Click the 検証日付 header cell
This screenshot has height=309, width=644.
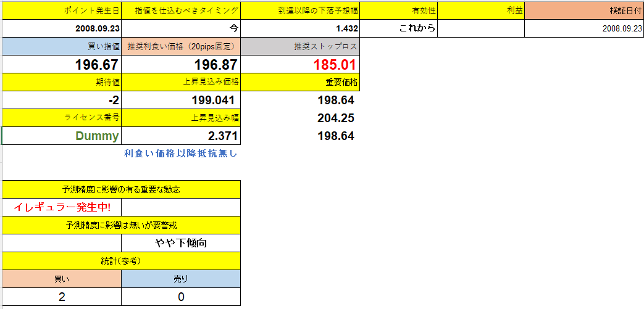coord(584,11)
